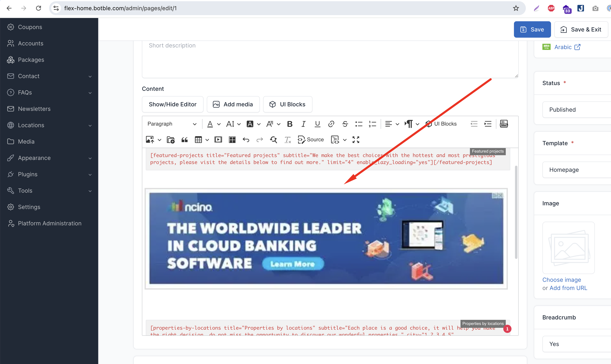Open the Breadcrumb select showing Yes
611x364 pixels.
coord(577,344)
